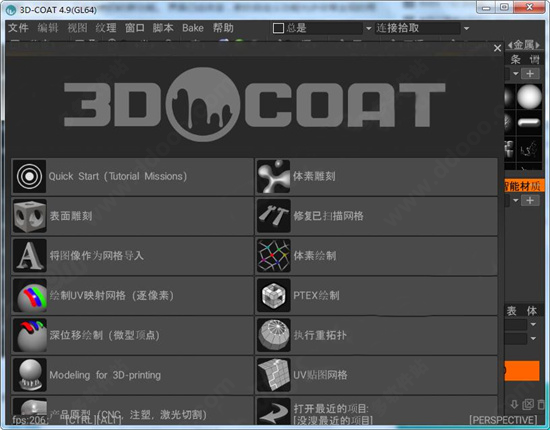Click the down arrow icon in the bottom-right panel
Screen dimensions: 550x430
514,404
